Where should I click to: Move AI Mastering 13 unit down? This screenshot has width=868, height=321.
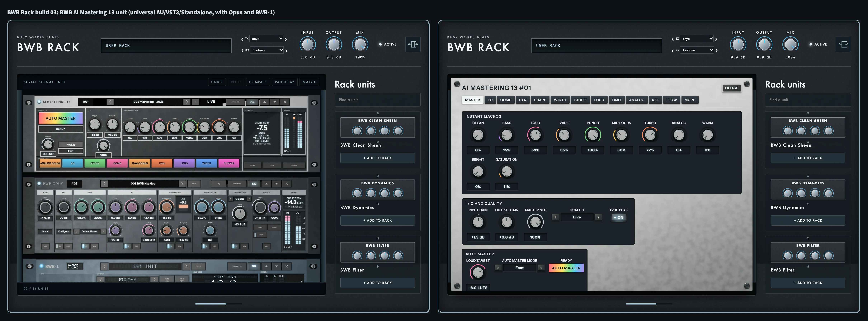point(275,102)
